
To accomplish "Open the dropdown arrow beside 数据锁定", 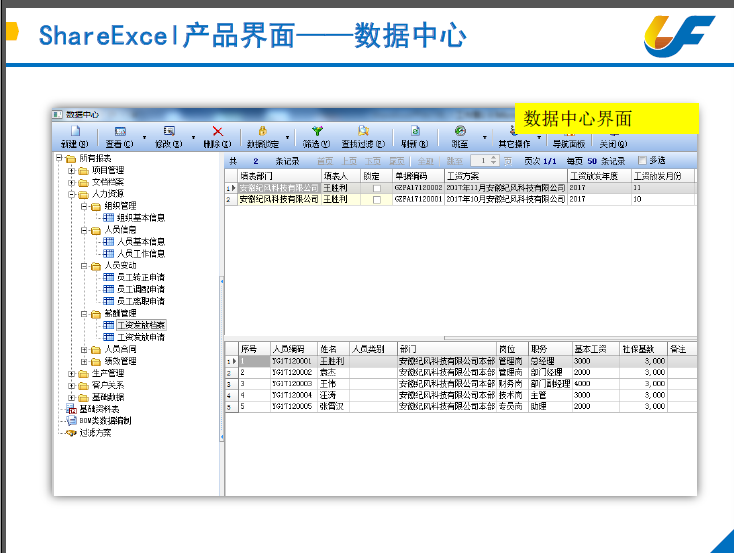I will [287, 137].
